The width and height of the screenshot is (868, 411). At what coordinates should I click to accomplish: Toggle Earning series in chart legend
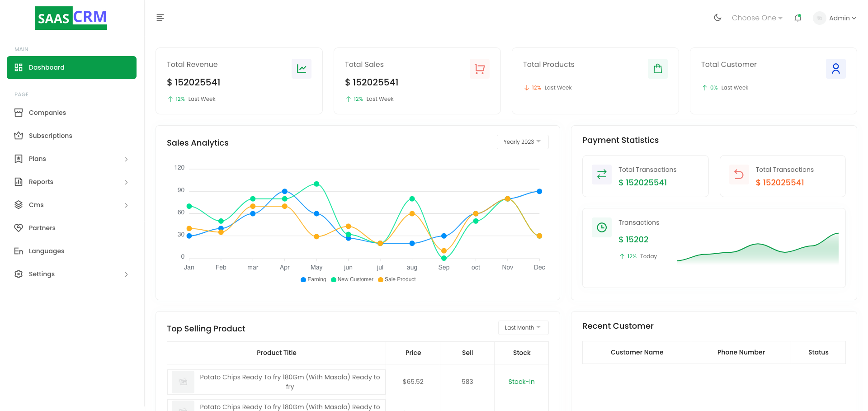tap(313, 279)
